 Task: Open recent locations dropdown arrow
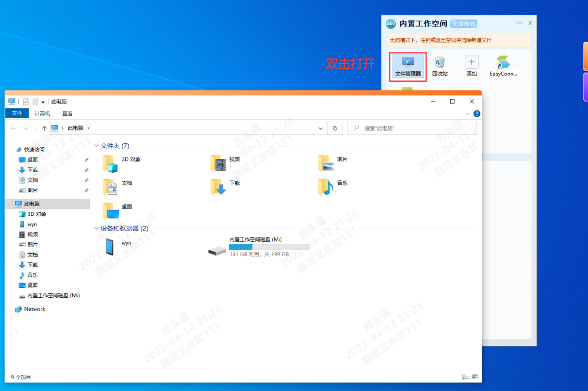(x=36, y=128)
